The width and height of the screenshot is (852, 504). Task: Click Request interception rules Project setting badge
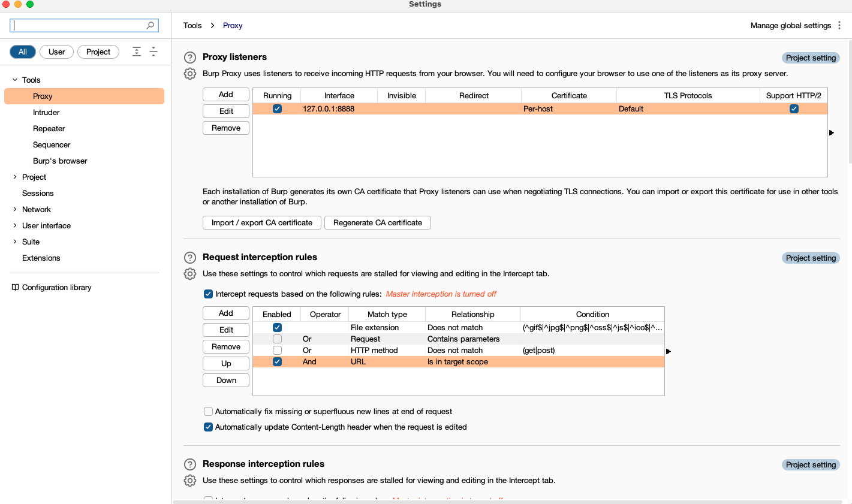click(x=811, y=258)
